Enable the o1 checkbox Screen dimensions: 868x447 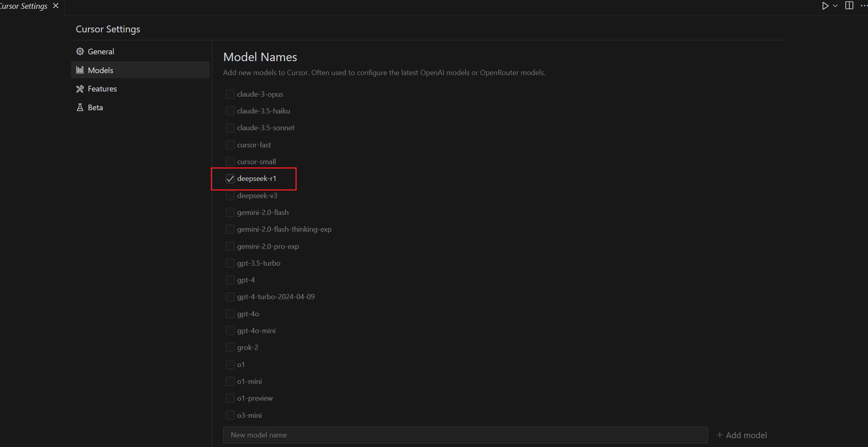pyautogui.click(x=230, y=364)
